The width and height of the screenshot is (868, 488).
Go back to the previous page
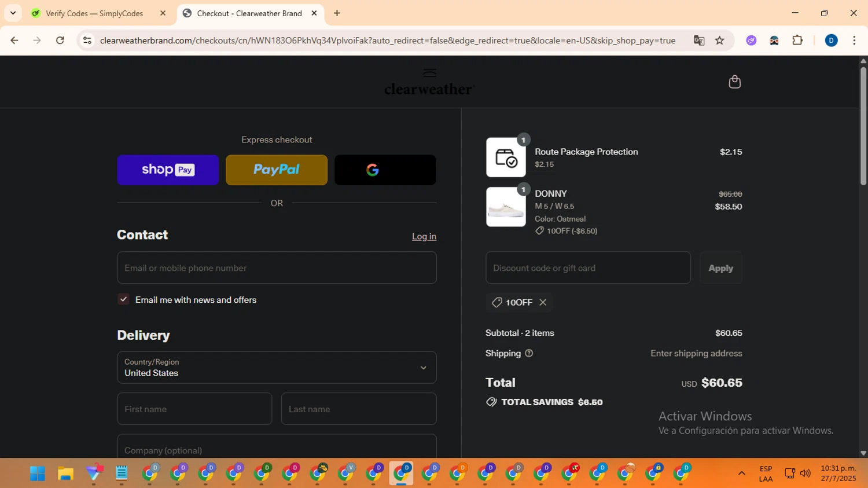[14, 41]
